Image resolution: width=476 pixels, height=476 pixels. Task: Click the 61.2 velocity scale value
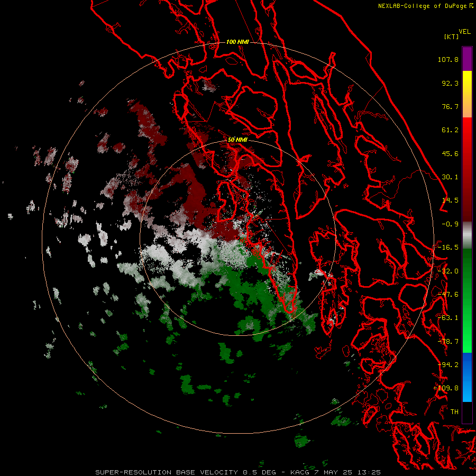point(450,130)
